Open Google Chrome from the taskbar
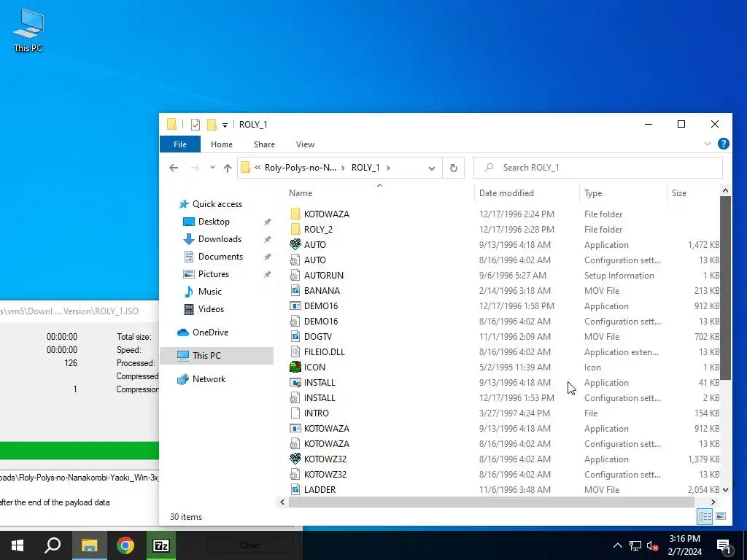The image size is (747, 560). click(125, 545)
